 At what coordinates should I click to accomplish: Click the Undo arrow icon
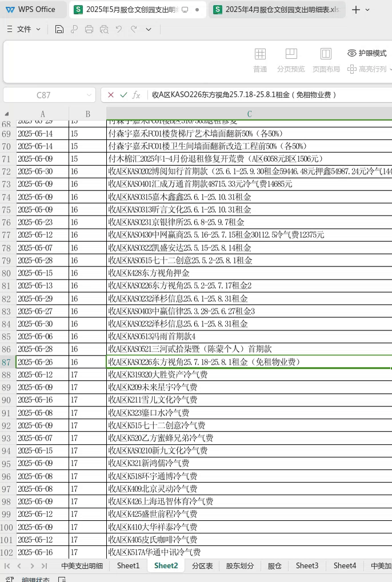tap(119, 29)
